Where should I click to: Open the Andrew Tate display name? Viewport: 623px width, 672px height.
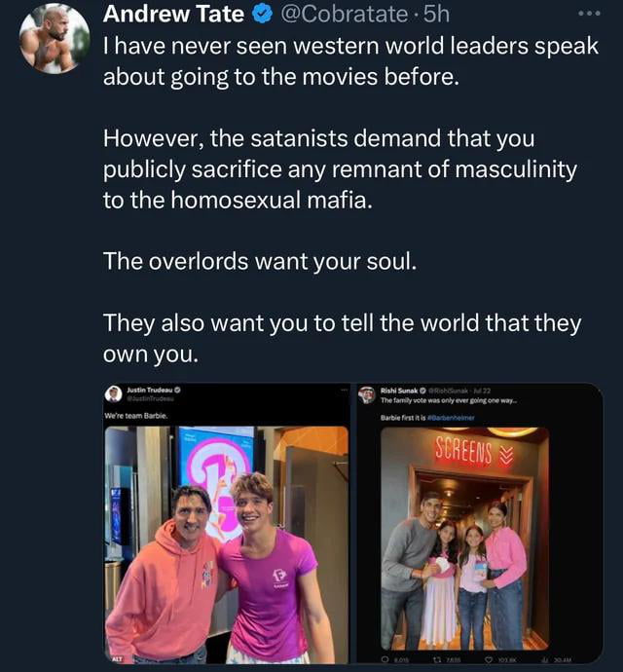click(173, 15)
